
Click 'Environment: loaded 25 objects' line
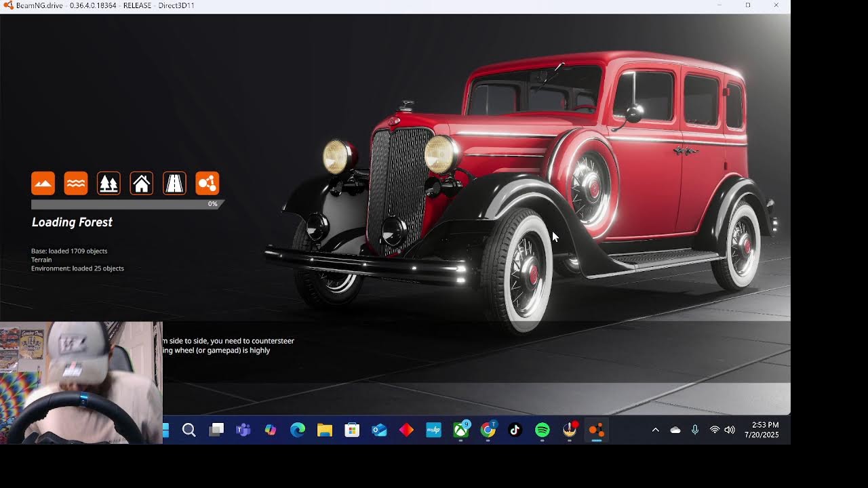[77, 268]
